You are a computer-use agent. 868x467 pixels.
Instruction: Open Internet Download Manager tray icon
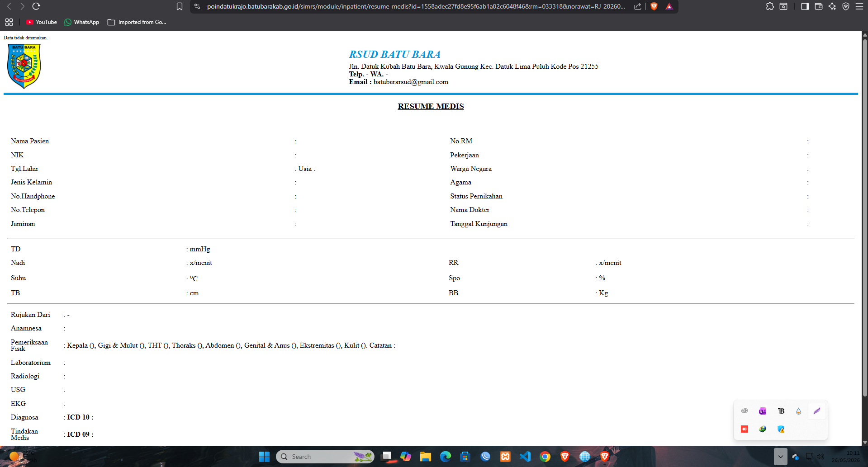pyautogui.click(x=763, y=429)
